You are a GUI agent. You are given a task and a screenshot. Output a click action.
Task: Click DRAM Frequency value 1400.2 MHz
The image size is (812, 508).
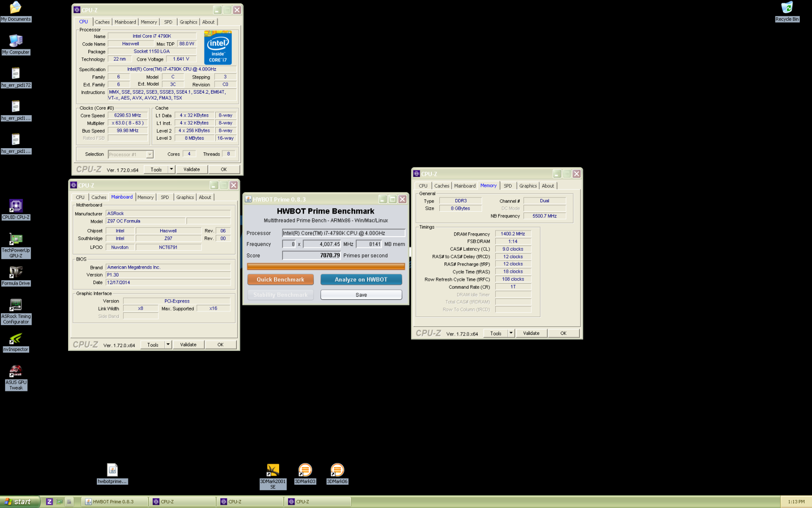point(513,234)
